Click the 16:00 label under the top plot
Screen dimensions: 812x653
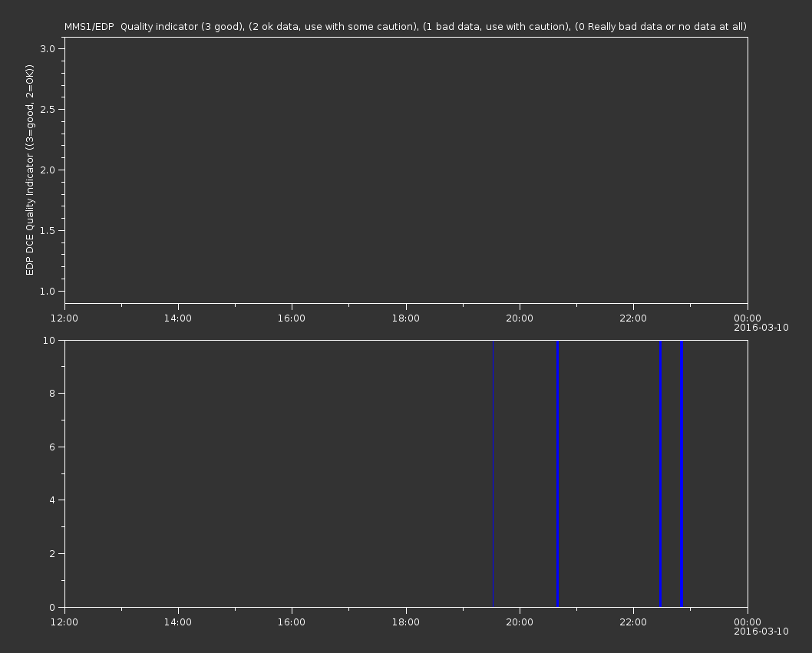(292, 318)
